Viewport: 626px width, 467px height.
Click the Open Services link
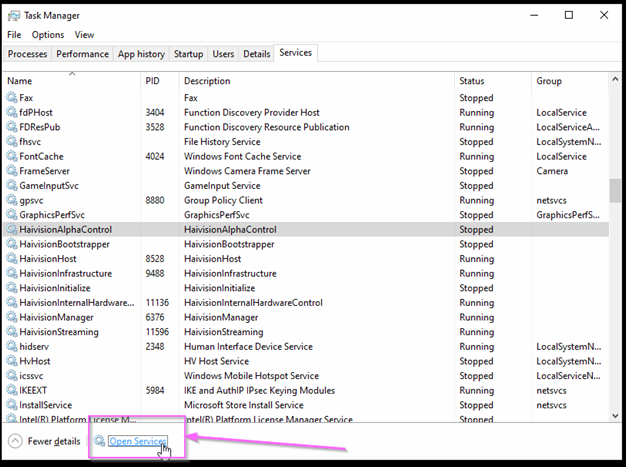[x=138, y=441]
